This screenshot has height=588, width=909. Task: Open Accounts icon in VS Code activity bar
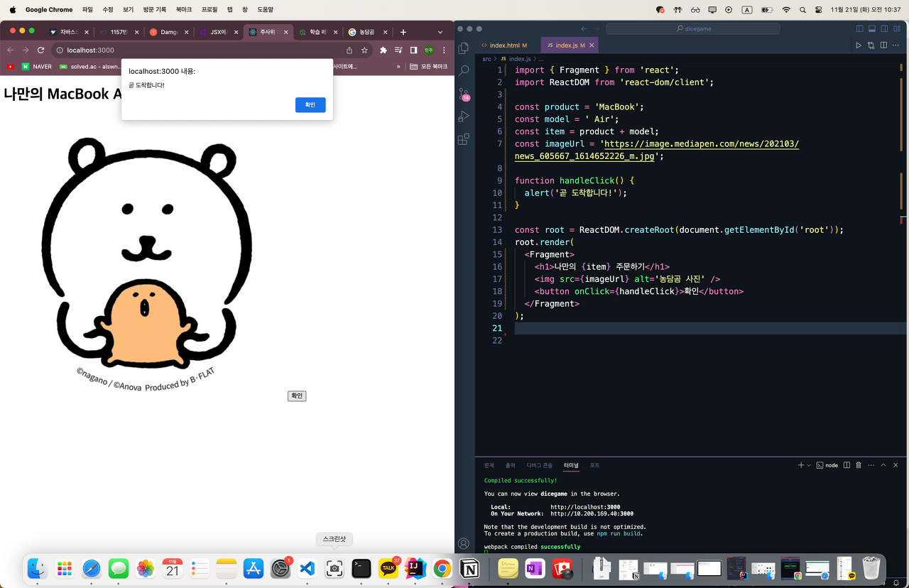[464, 544]
